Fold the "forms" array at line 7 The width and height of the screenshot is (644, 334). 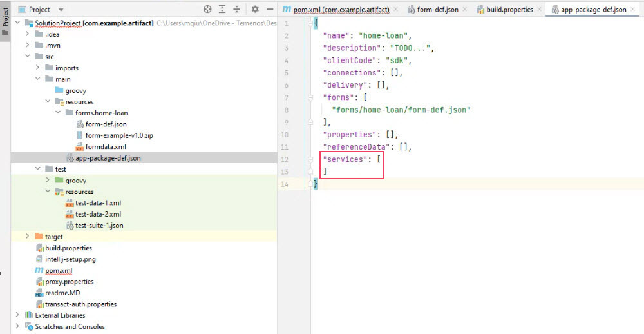(311, 97)
